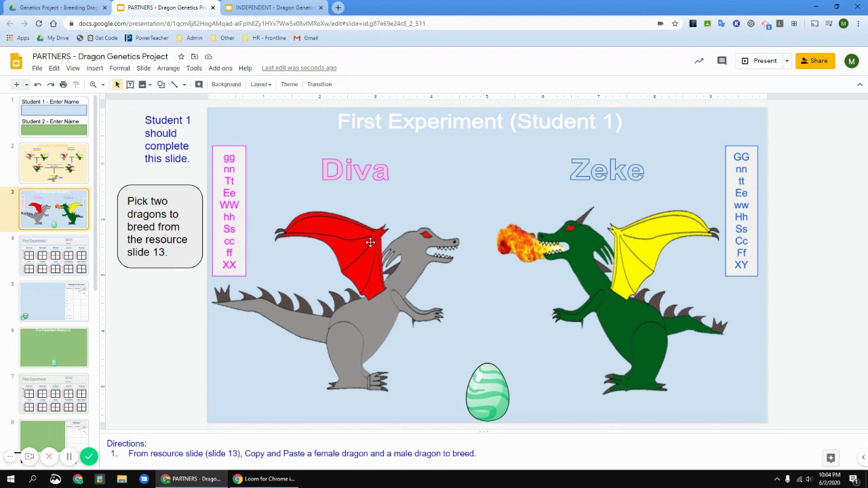Screen dimensions: 868x488
Task: Toggle the Loom camera bubble icon
Action: pyautogui.click(x=29, y=457)
